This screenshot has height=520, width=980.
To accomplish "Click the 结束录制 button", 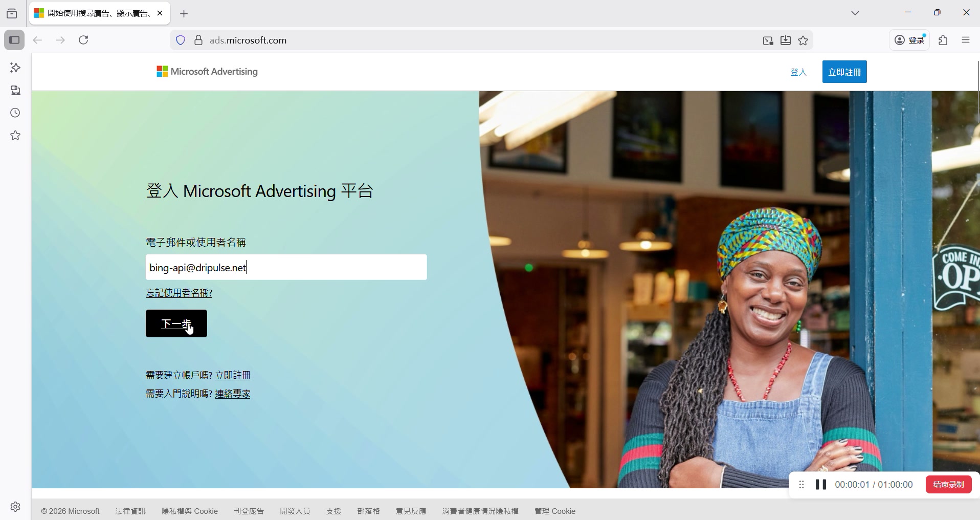I will coord(948,485).
